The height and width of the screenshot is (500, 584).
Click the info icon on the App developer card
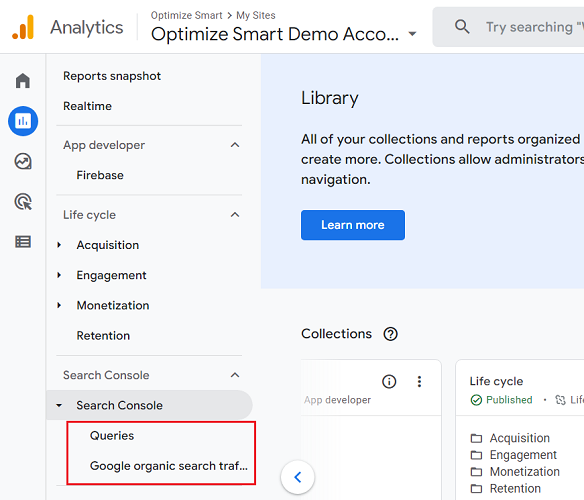[389, 382]
